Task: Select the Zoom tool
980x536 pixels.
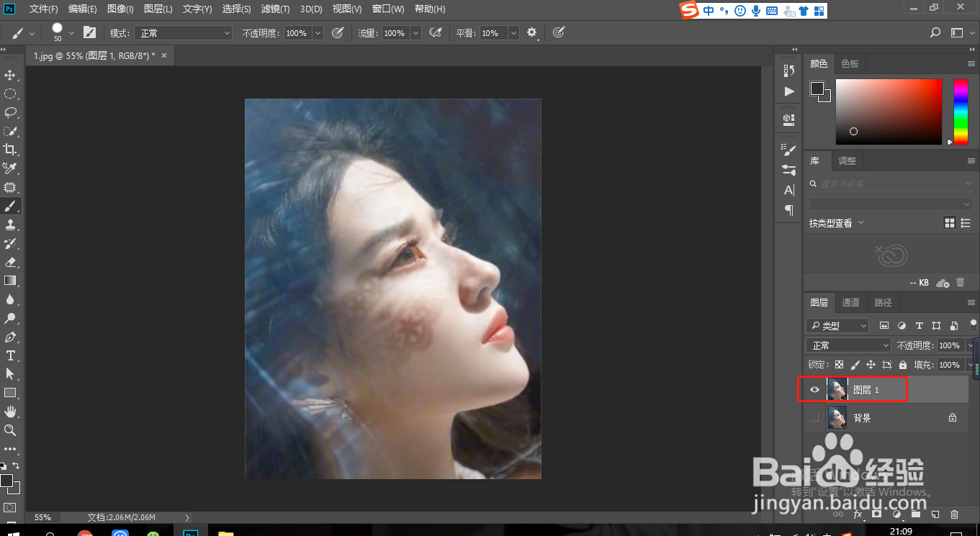Action: click(x=11, y=430)
